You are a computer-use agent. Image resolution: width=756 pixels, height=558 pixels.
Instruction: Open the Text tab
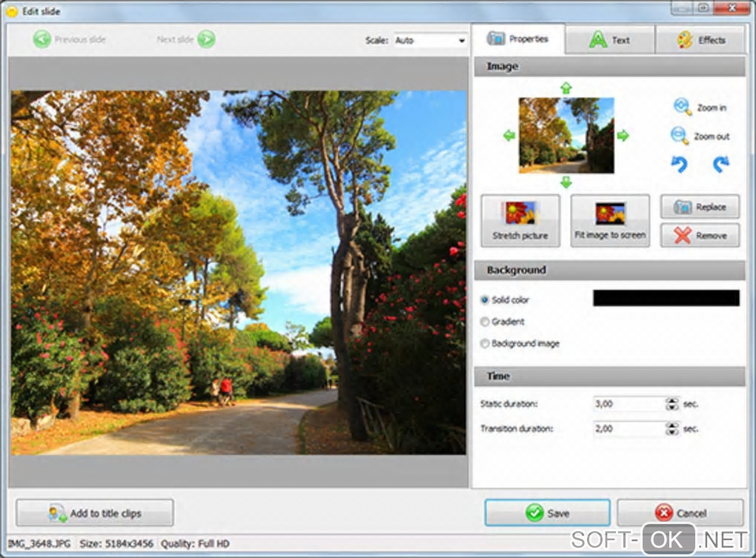610,40
